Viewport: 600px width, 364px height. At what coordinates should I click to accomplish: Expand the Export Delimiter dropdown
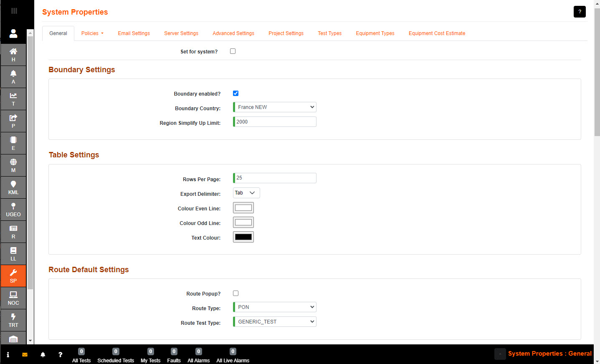[x=246, y=193]
